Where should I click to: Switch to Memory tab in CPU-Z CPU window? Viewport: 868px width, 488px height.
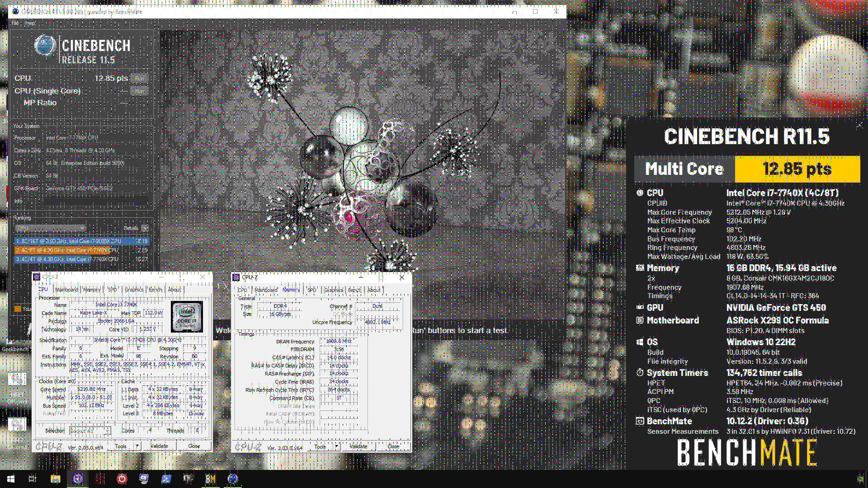[92, 290]
